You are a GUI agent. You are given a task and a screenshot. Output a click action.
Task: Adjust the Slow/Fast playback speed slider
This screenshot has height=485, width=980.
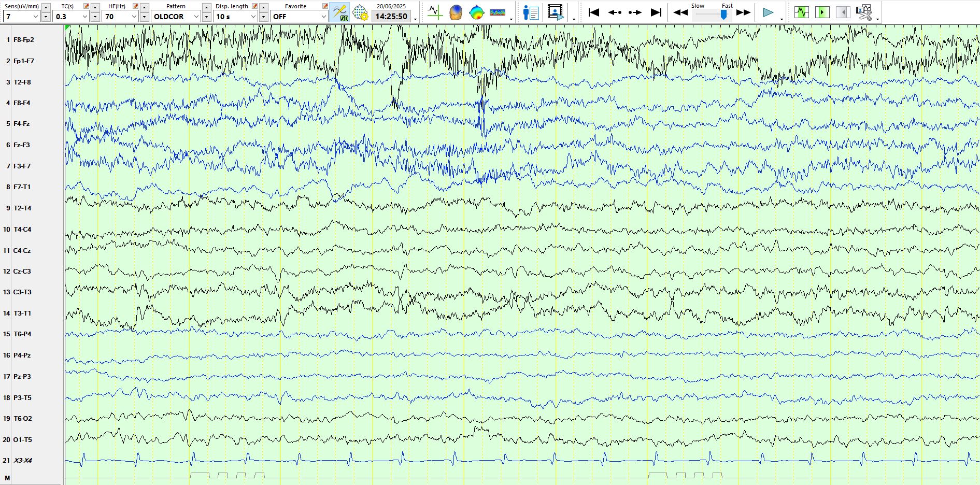[723, 15]
